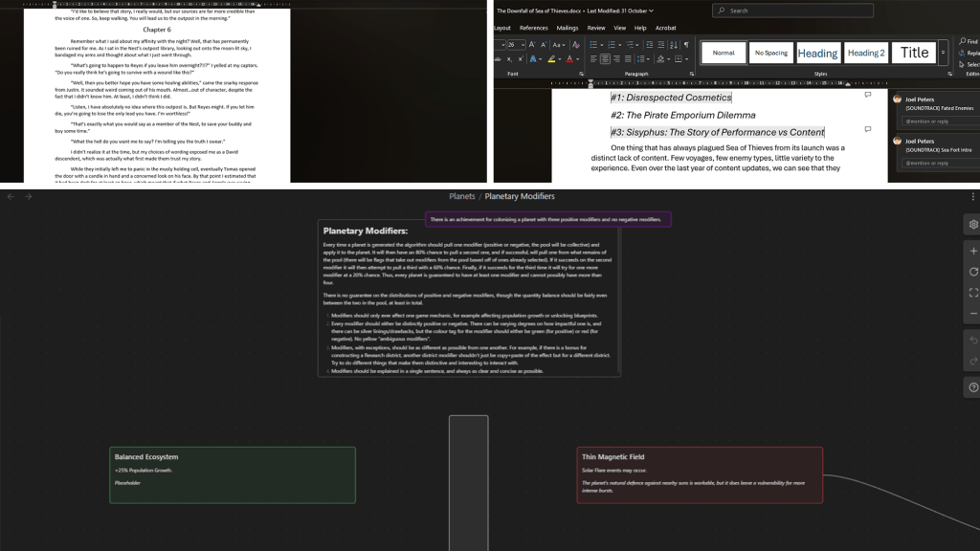The width and height of the screenshot is (980, 551).
Task: Zoom out on the canvas
Action: pos(973,314)
